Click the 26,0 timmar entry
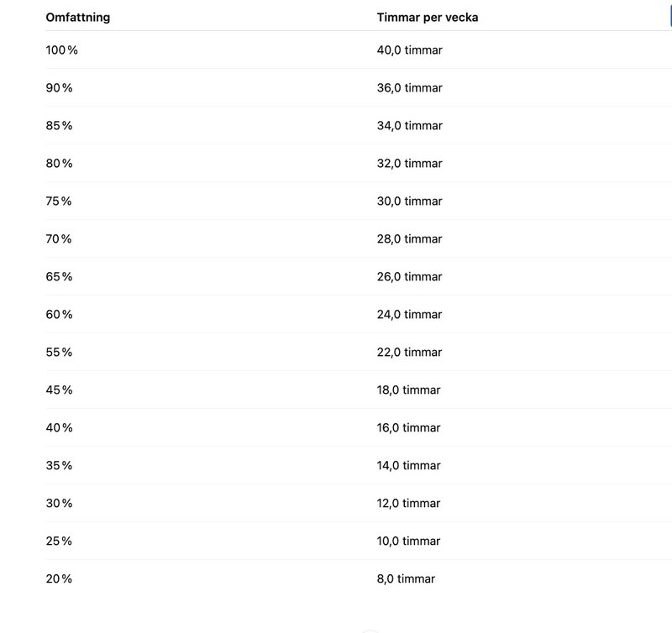 [409, 276]
